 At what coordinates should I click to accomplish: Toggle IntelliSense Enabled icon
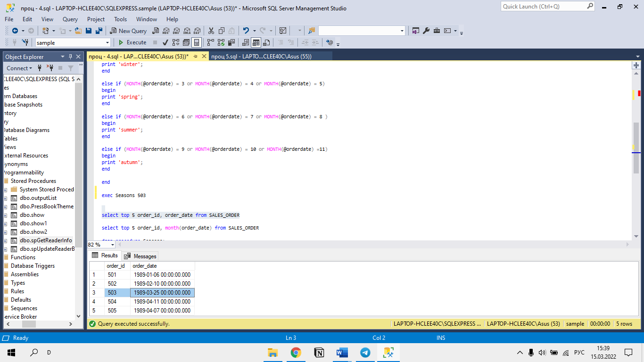(x=197, y=42)
